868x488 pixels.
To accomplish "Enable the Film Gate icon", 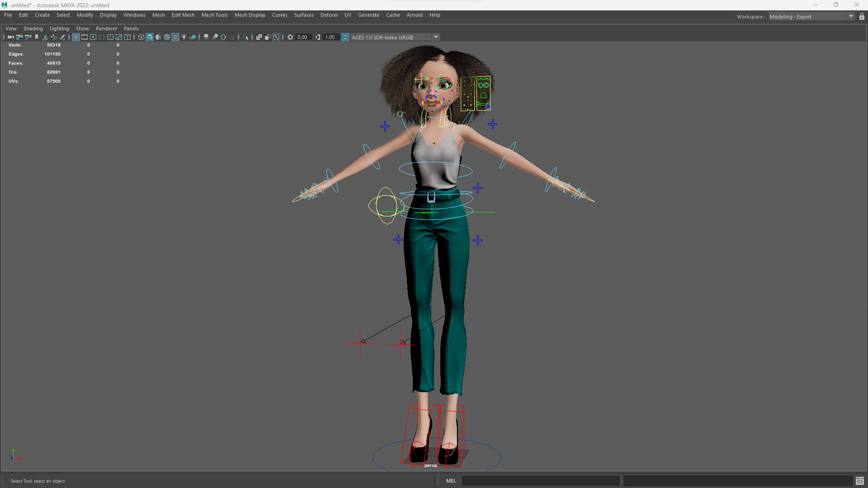I will [85, 37].
